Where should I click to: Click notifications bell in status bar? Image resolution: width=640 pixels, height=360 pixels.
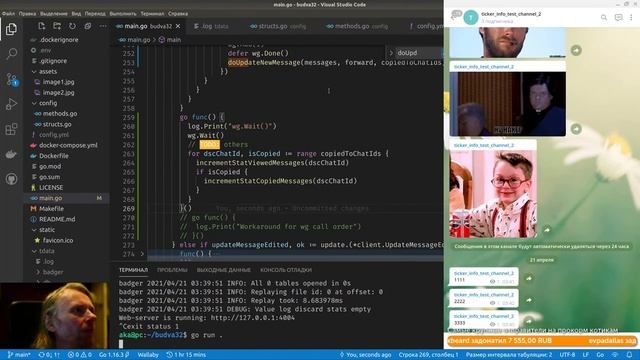629,355
